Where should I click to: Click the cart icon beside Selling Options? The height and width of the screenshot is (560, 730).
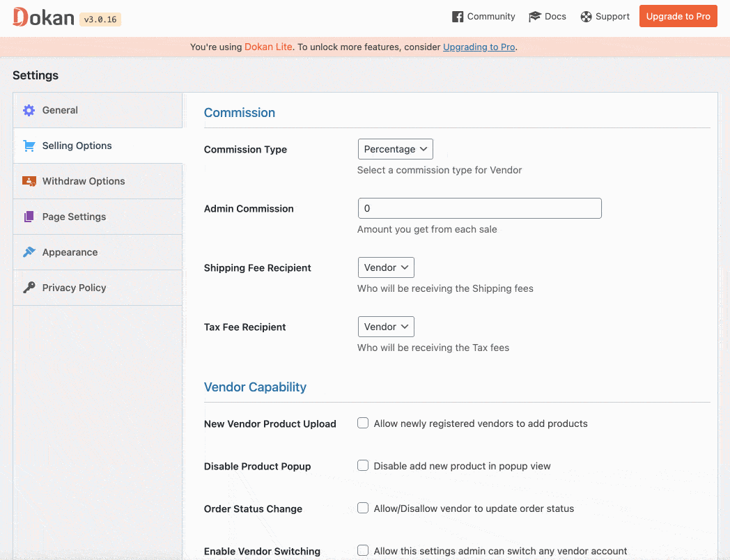(29, 146)
